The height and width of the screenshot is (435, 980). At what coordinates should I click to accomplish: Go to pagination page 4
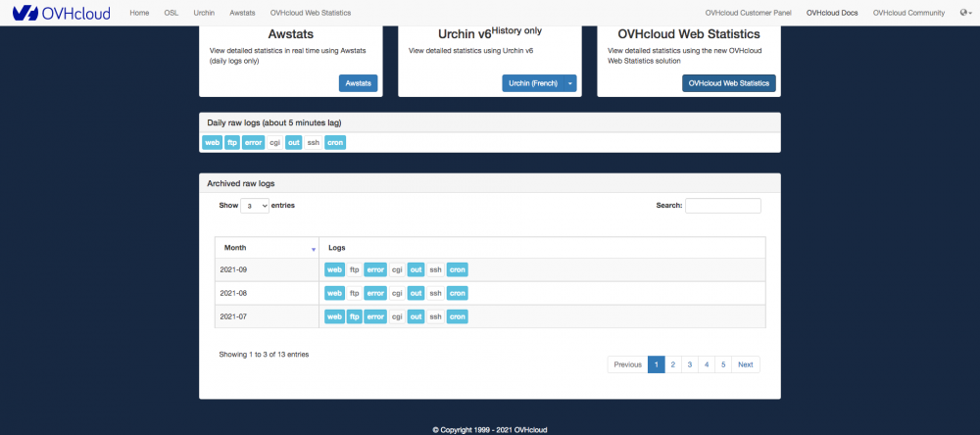(707, 364)
